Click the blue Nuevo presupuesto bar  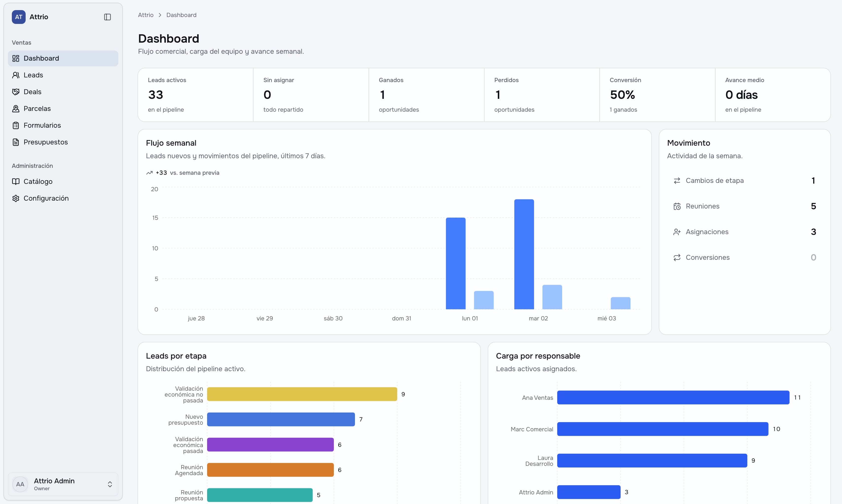[281, 419]
